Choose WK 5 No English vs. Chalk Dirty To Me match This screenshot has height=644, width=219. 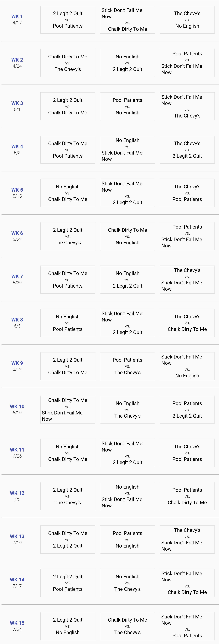(68, 193)
